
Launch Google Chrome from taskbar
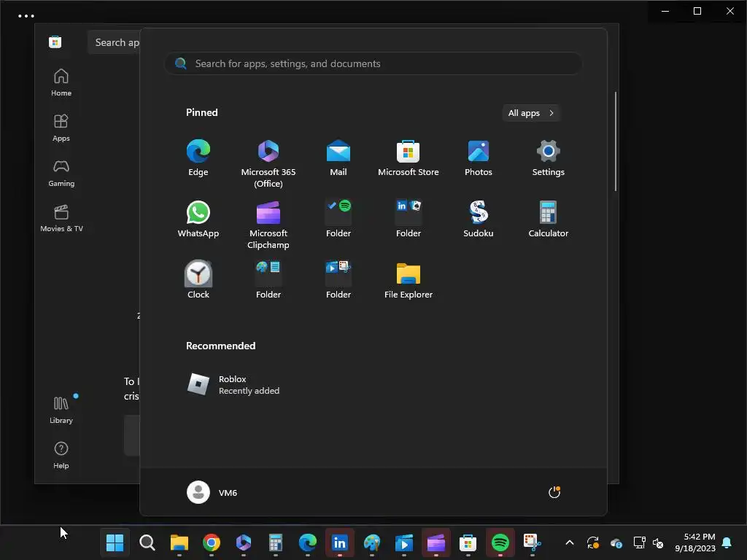tap(212, 542)
